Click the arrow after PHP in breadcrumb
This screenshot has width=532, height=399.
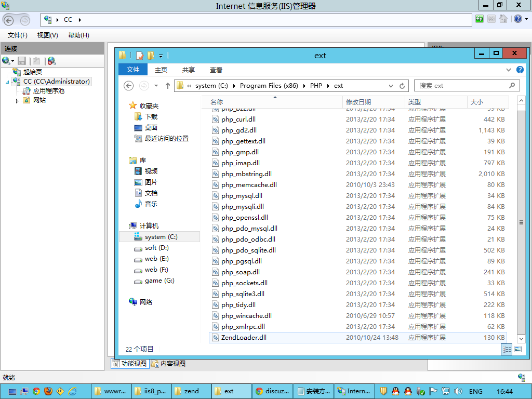point(328,86)
